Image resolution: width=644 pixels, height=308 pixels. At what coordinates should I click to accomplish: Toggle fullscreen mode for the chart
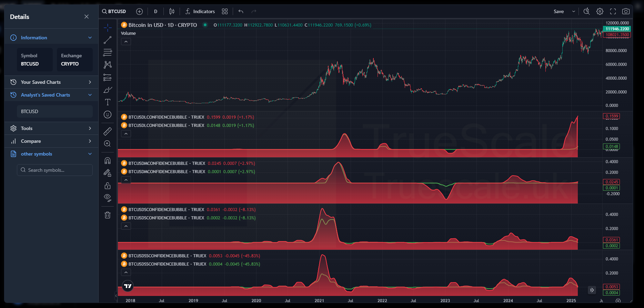pyautogui.click(x=613, y=11)
